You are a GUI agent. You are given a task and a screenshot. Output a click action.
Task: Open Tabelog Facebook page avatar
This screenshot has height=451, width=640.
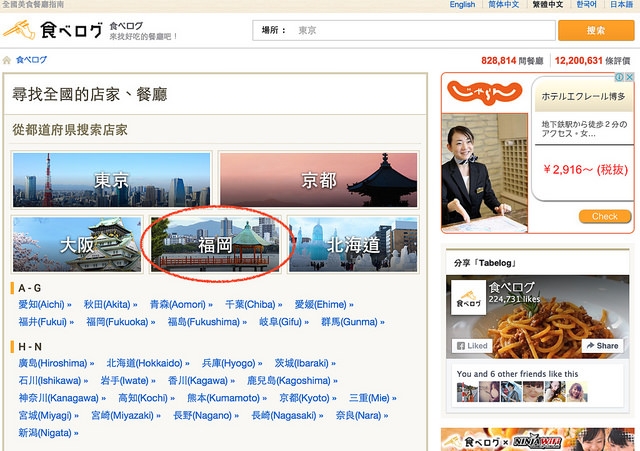469,298
